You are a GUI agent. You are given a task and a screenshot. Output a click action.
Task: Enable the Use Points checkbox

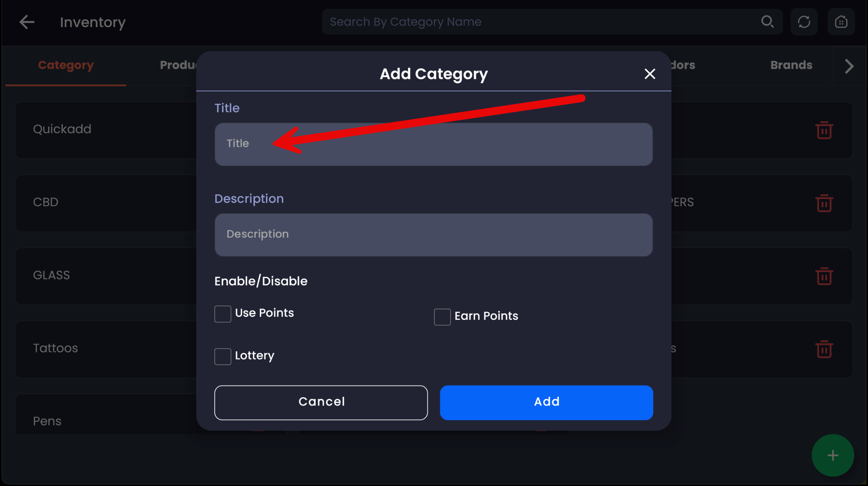tap(222, 314)
